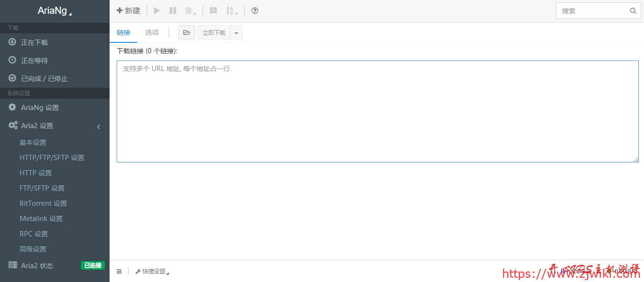Select the 链接 tab

[123, 32]
